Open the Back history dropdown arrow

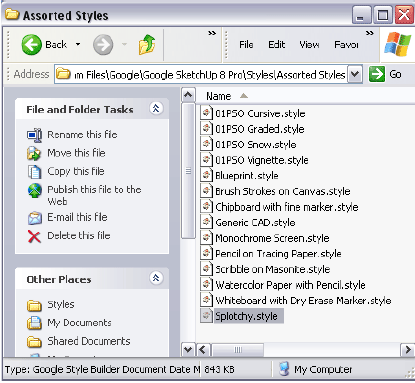tap(78, 44)
